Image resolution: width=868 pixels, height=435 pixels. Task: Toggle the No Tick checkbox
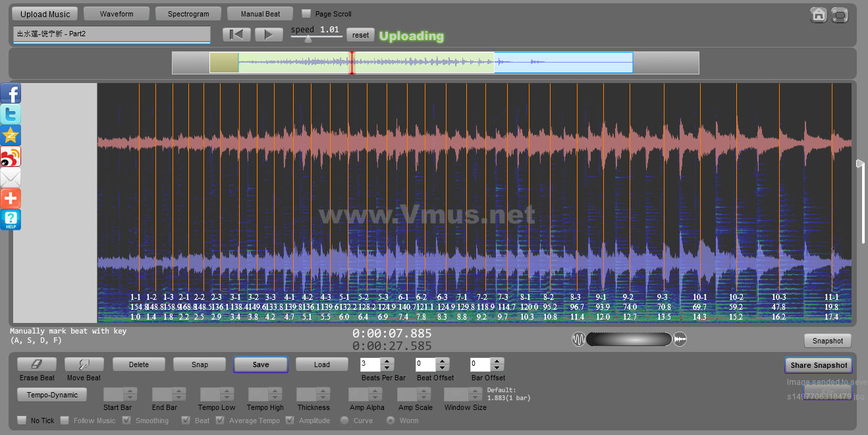point(22,420)
